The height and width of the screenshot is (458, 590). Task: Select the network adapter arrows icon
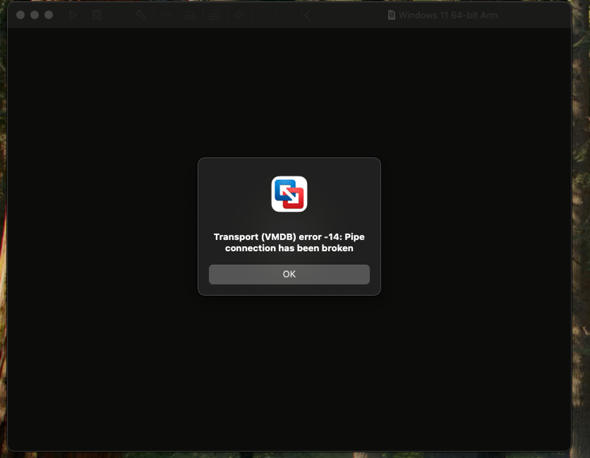tap(166, 15)
